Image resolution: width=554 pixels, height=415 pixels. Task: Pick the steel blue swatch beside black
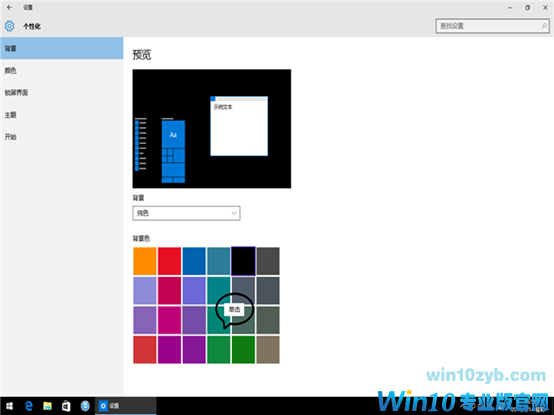click(219, 261)
